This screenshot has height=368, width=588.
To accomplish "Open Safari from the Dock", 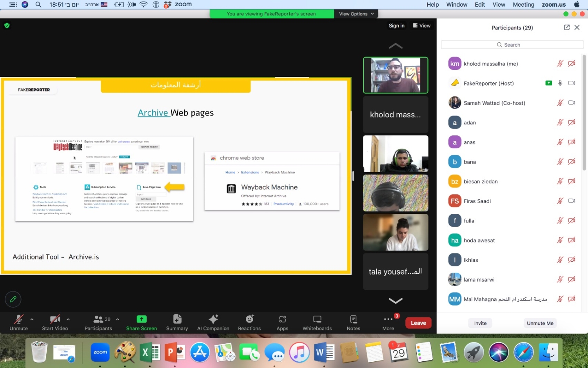I will tap(523, 352).
